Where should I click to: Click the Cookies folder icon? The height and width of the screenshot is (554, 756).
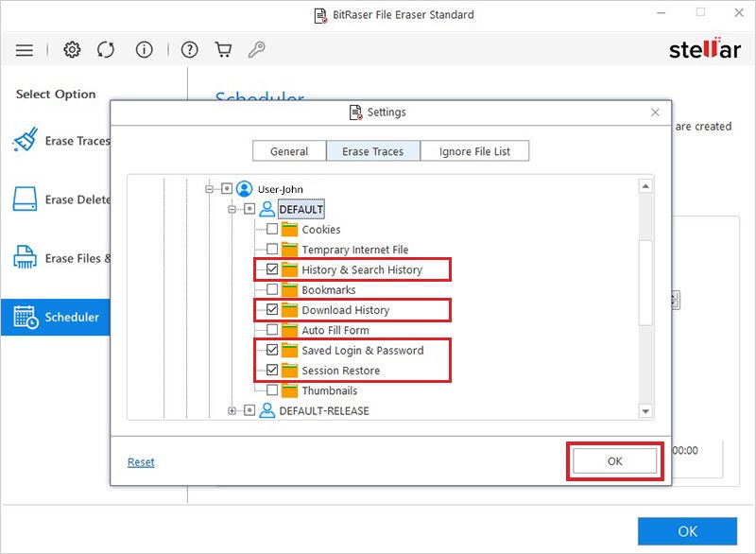(x=289, y=229)
